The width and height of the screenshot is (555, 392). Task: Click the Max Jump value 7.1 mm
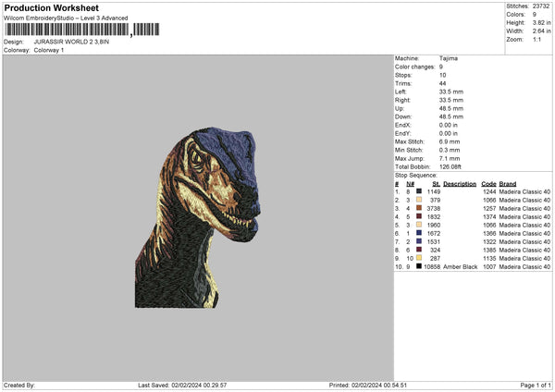pos(450,158)
